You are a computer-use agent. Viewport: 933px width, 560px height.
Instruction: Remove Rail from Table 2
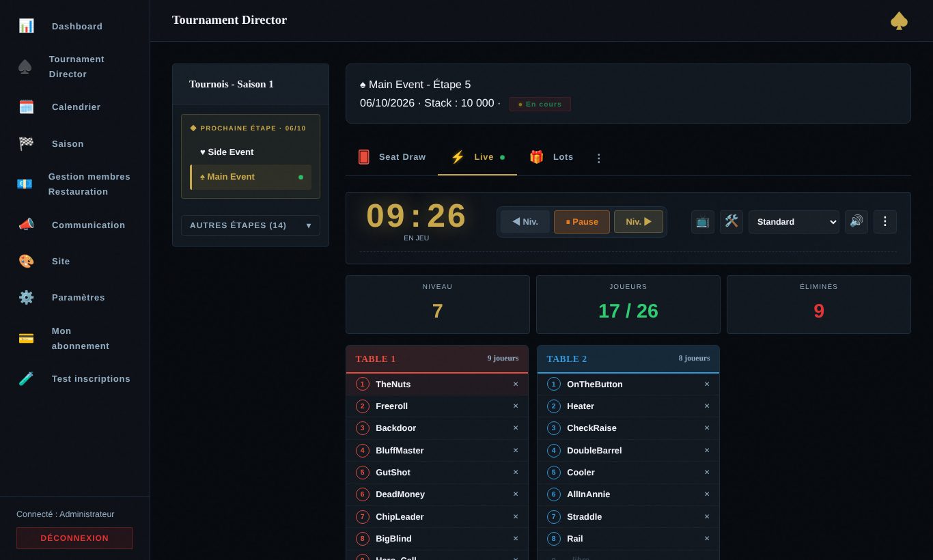point(707,538)
